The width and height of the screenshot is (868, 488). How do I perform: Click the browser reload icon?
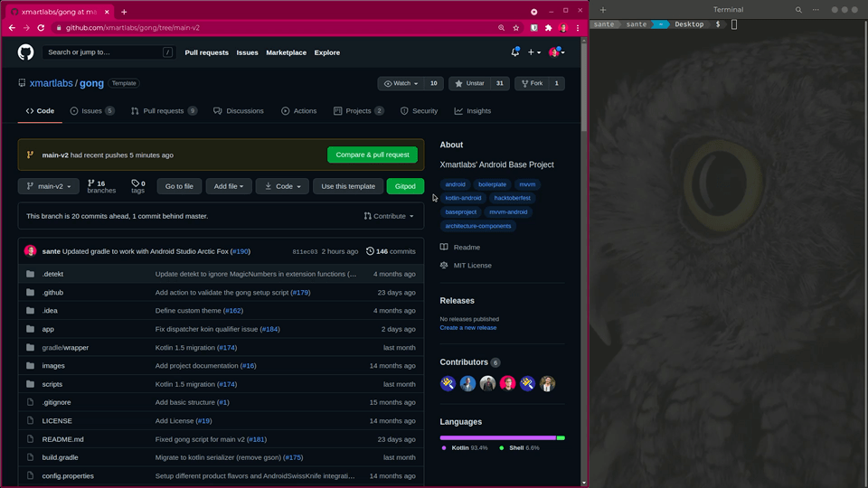[x=42, y=28]
